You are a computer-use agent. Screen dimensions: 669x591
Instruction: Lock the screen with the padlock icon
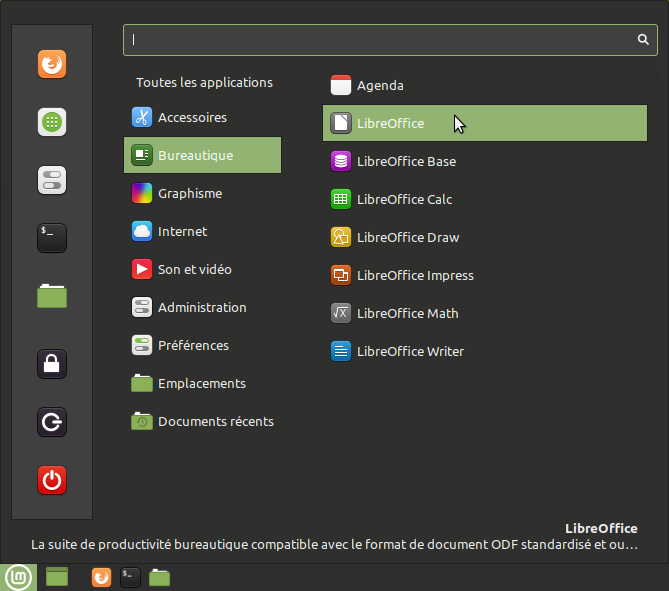coord(52,364)
